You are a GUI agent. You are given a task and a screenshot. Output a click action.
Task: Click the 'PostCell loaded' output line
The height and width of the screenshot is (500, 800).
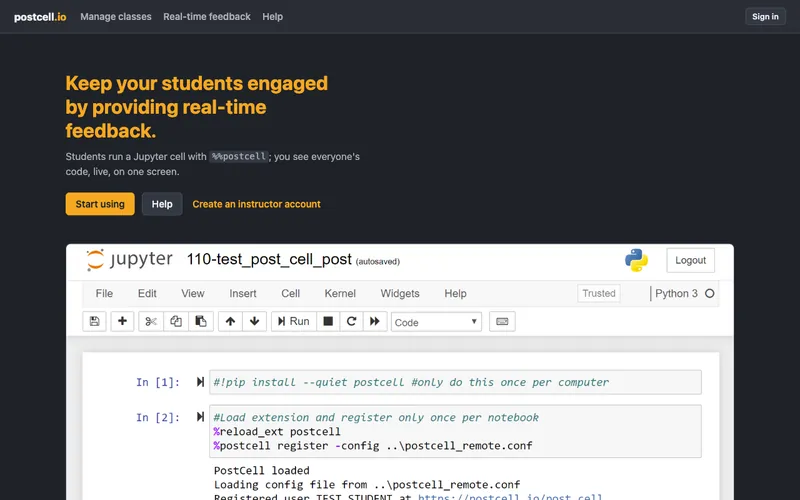point(262,470)
